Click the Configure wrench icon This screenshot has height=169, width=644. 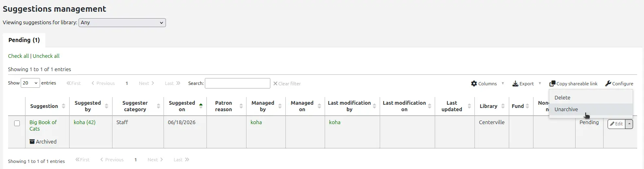(608, 84)
